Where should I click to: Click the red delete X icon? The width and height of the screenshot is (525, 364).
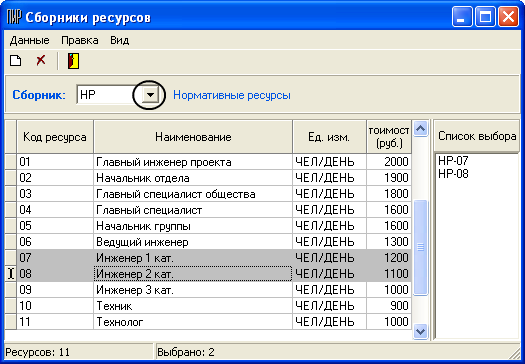click(41, 61)
